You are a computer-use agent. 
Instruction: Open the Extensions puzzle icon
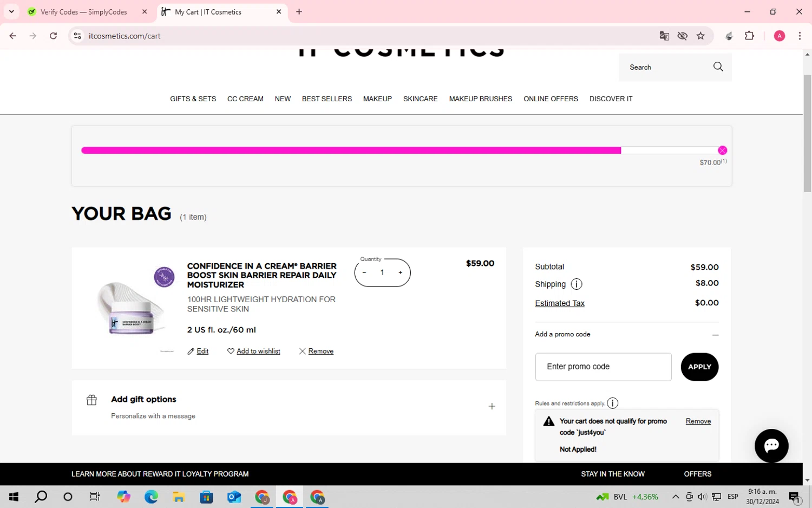click(749, 36)
